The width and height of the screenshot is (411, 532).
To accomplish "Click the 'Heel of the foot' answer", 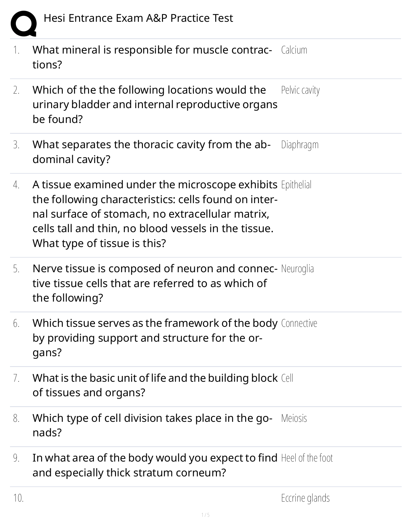I will click(x=307, y=458).
